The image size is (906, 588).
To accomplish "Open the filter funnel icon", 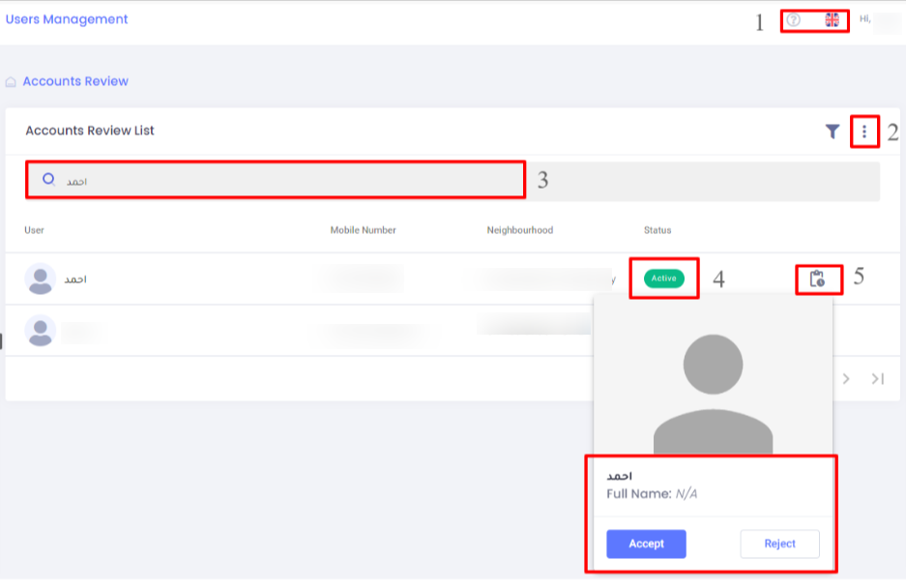I will (x=832, y=132).
